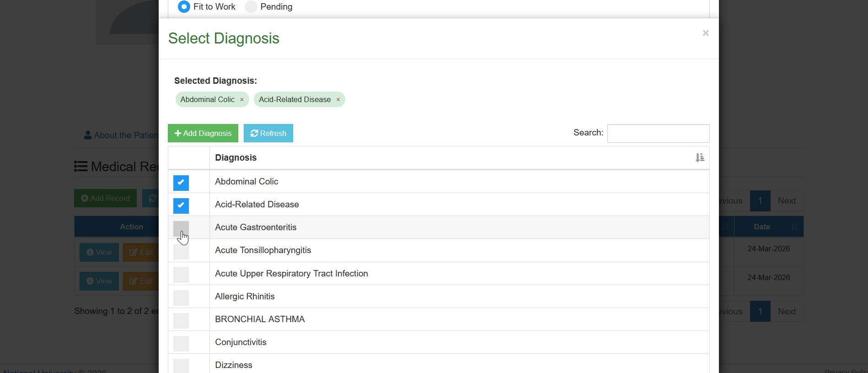Screen dimensions: 868x373
Task: Select the Pending radio button
Action: click(251, 6)
